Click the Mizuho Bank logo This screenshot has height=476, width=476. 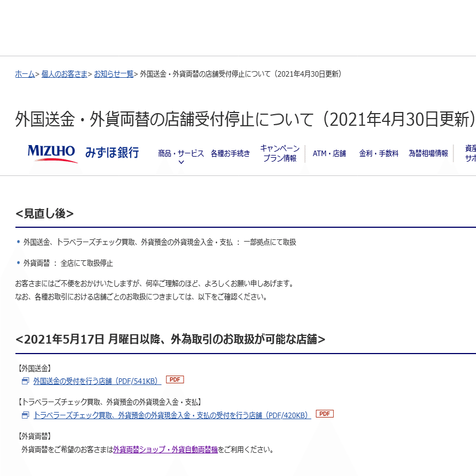(83, 153)
